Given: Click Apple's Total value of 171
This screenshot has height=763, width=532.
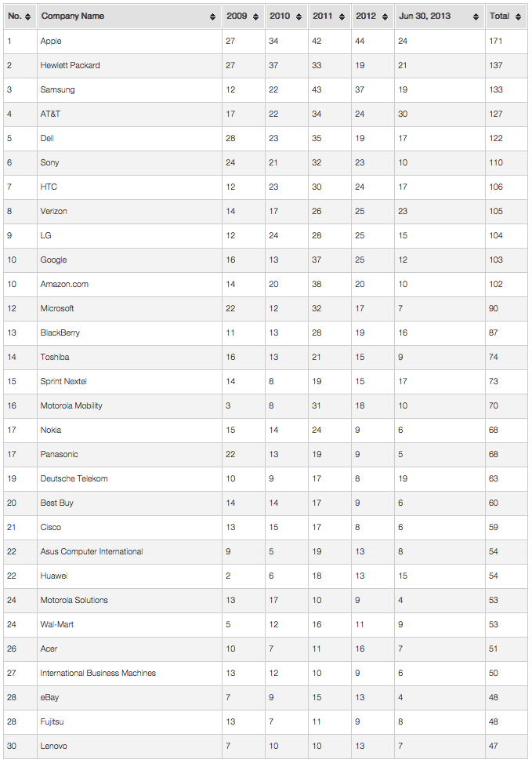Looking at the screenshot, I should coord(496,41).
